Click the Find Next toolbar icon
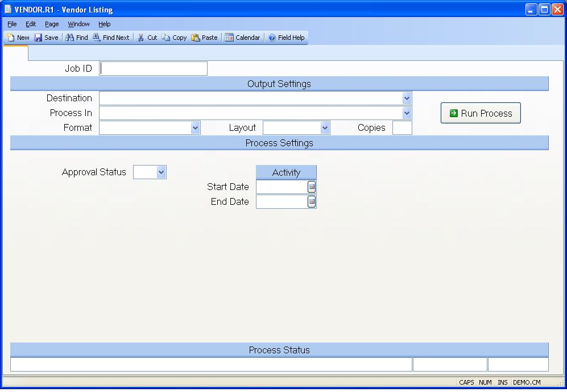The image size is (567, 392). pyautogui.click(x=97, y=38)
